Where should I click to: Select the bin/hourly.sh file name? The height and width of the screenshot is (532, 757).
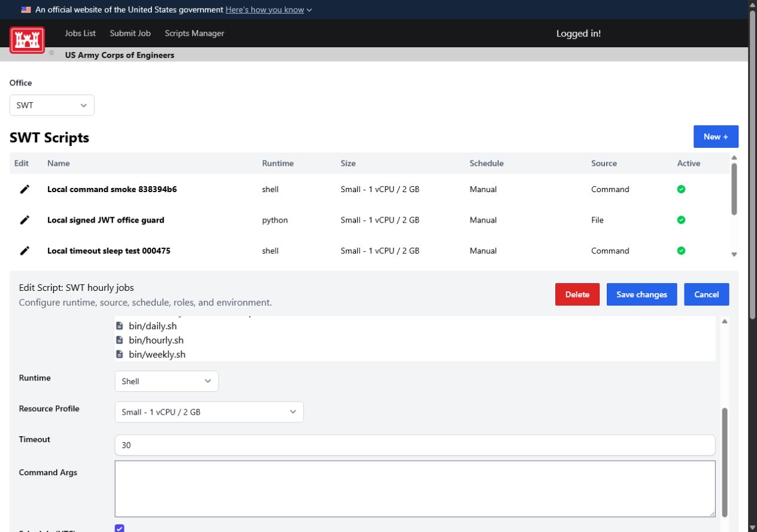(156, 341)
